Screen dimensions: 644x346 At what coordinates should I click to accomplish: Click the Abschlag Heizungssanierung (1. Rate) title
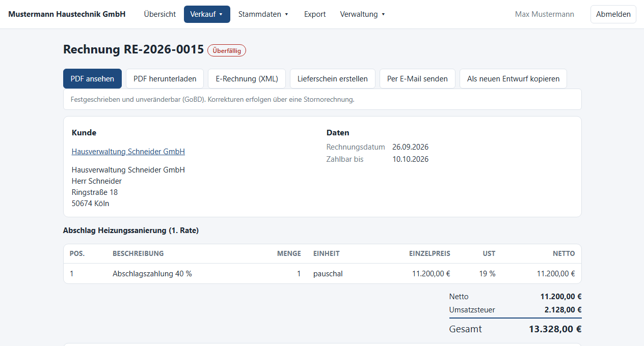click(131, 230)
